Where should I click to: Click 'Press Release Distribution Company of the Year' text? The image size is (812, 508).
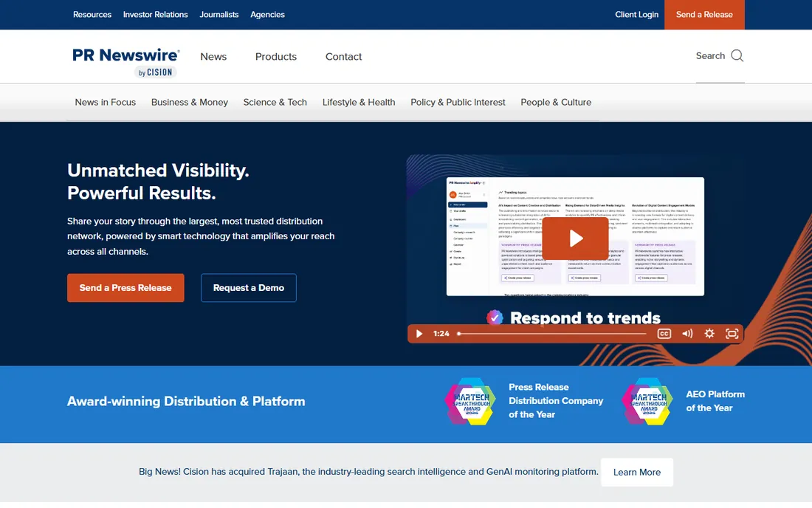(556, 401)
